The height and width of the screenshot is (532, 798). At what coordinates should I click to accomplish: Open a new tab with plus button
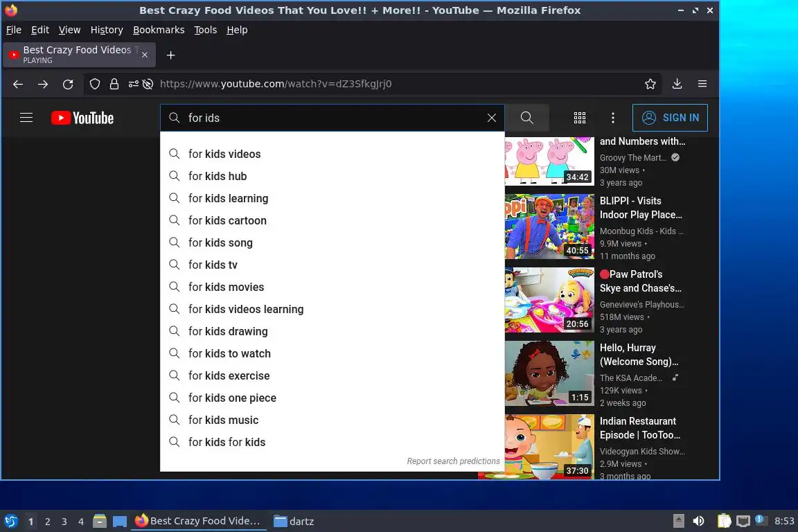click(x=171, y=55)
